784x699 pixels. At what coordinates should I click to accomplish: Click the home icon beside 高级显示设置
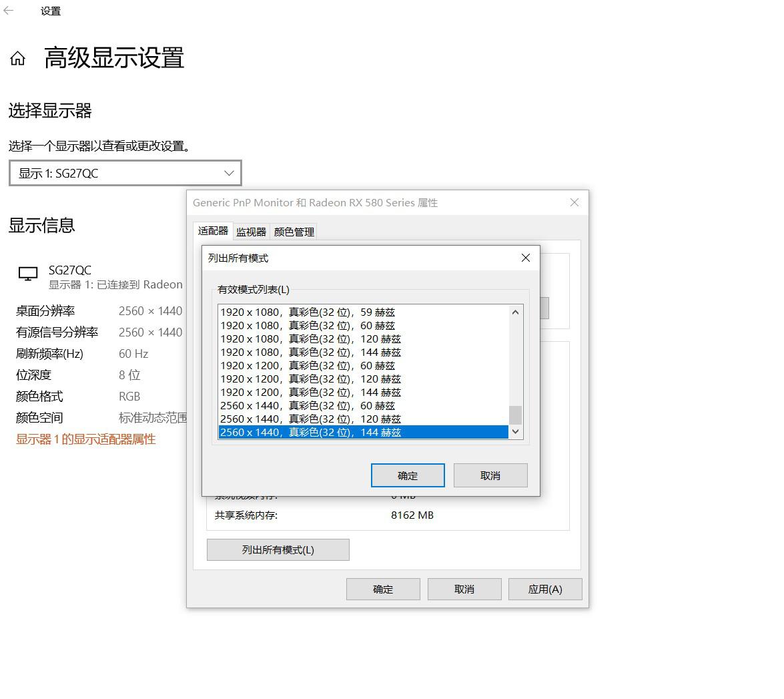click(17, 59)
